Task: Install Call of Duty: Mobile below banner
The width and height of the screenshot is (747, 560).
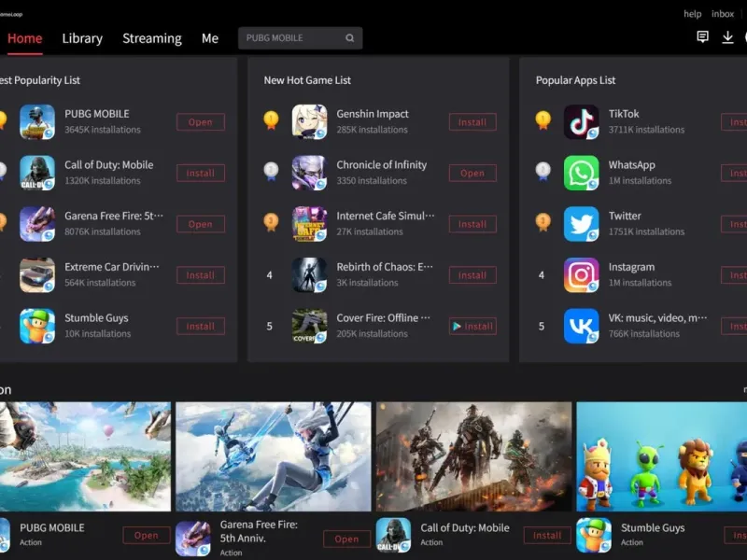Action: [x=547, y=535]
